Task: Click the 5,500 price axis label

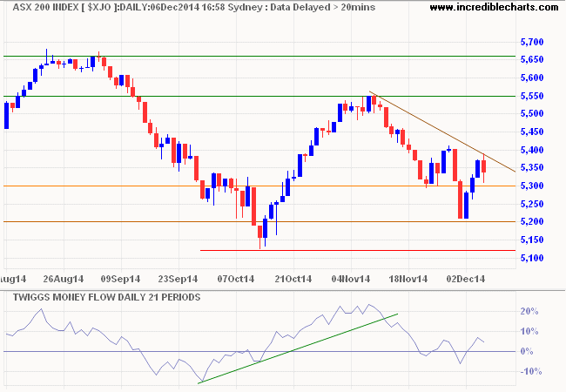Action: [532, 114]
